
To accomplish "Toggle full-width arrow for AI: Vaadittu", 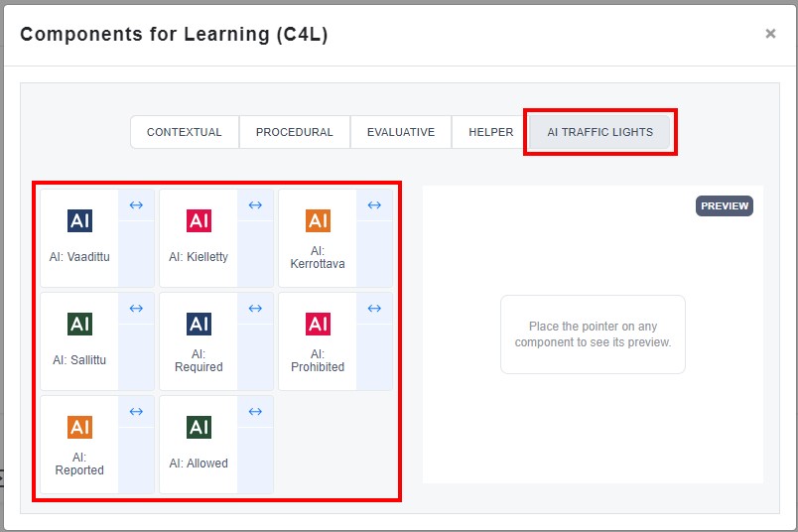I will click(136, 205).
